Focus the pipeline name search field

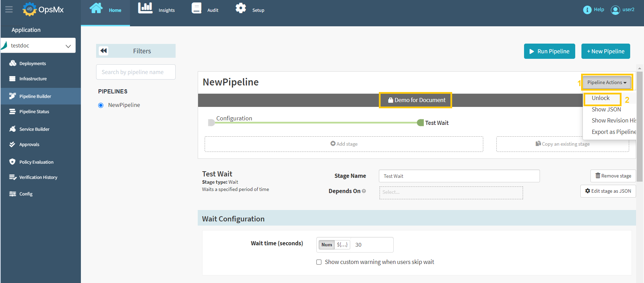(x=136, y=72)
